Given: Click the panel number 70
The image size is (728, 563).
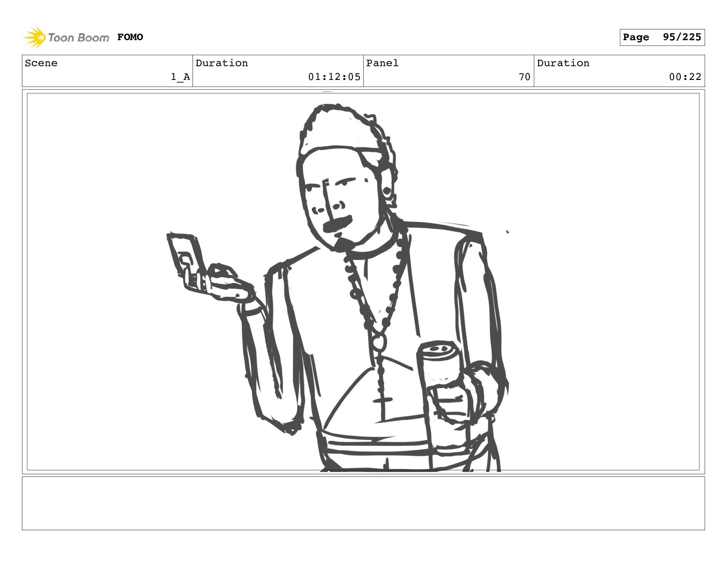Looking at the screenshot, I should (525, 77).
